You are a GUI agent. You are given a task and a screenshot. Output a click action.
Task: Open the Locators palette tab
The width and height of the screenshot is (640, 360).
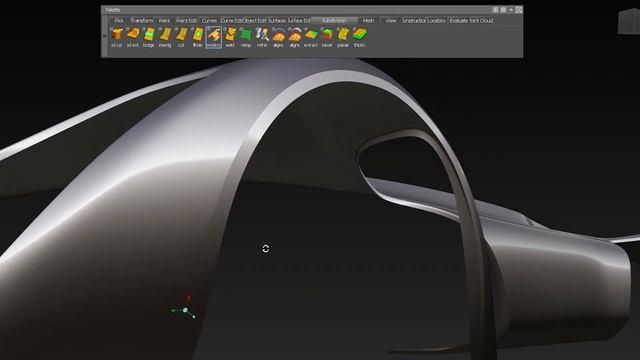coord(436,20)
